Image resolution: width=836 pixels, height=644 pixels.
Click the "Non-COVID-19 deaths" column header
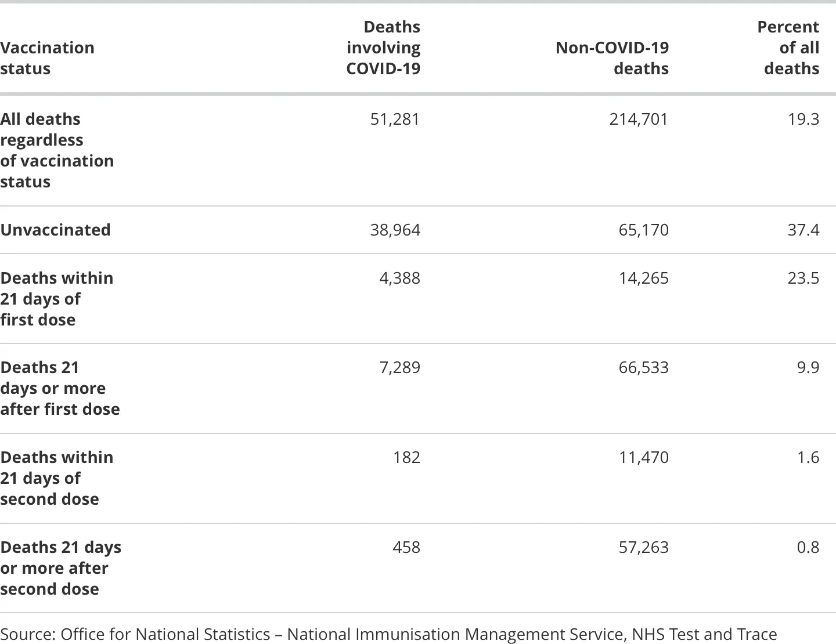(x=612, y=58)
